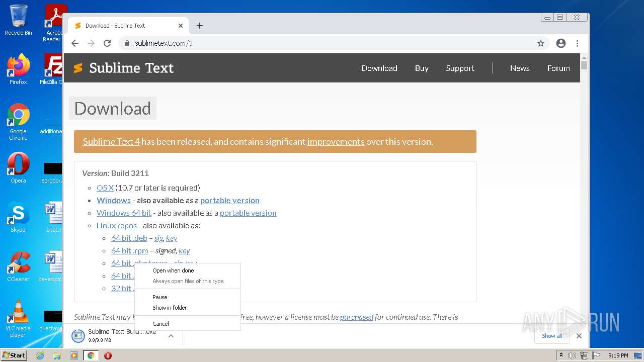Viewport: 644px width, 362px height.
Task: Go to Support in site header
Action: tap(460, 68)
